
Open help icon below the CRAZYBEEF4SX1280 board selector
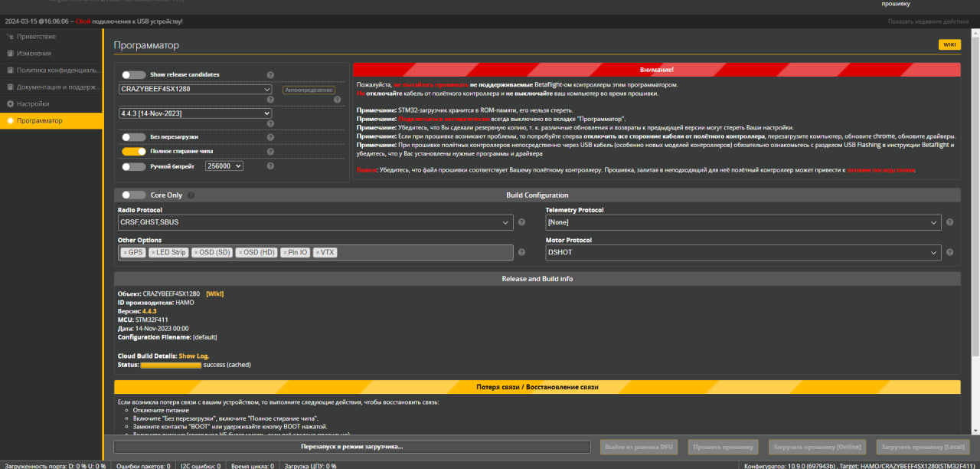[x=269, y=100]
